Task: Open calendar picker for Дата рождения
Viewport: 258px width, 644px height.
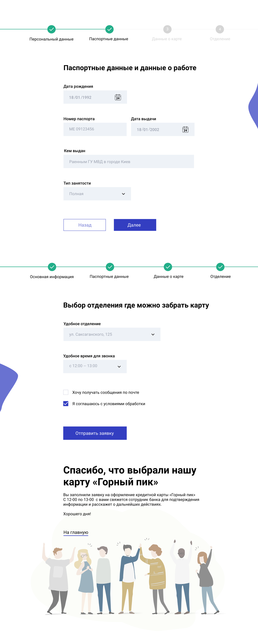Action: pos(118,97)
